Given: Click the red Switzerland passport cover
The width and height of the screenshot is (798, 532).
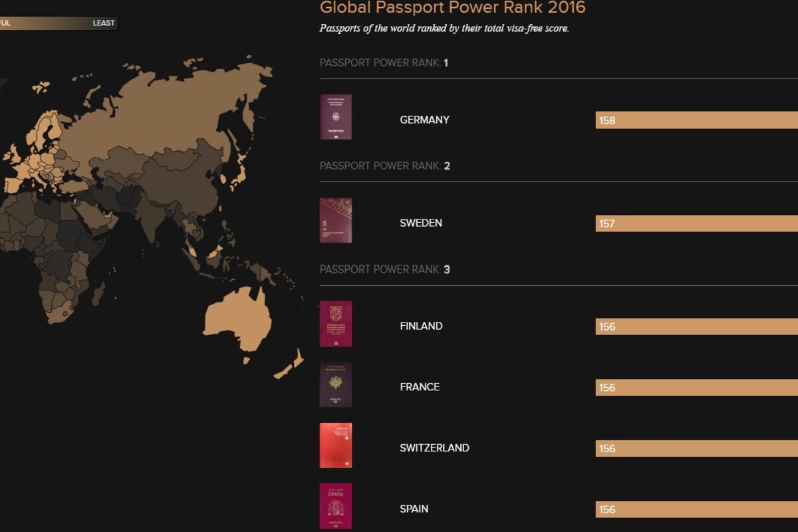Looking at the screenshot, I should (x=336, y=446).
